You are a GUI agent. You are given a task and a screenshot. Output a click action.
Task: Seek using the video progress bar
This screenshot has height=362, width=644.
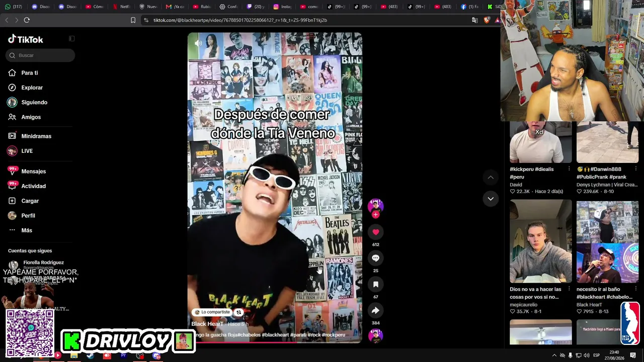pyautogui.click(x=275, y=342)
